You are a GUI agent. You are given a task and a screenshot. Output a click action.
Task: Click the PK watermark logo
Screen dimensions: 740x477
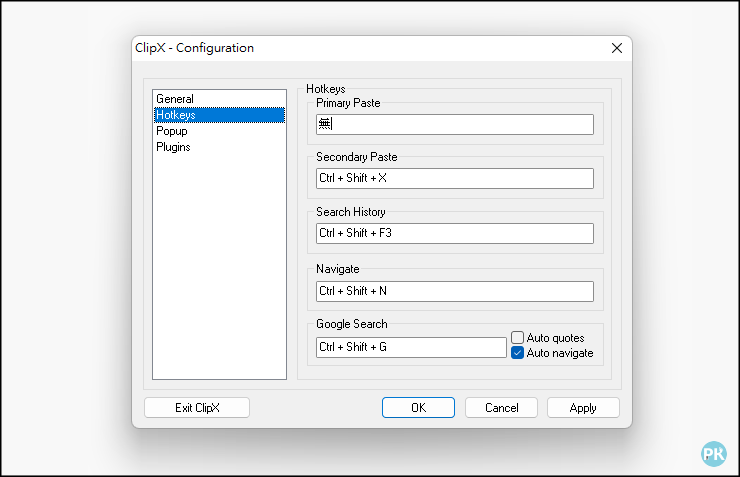(x=714, y=454)
